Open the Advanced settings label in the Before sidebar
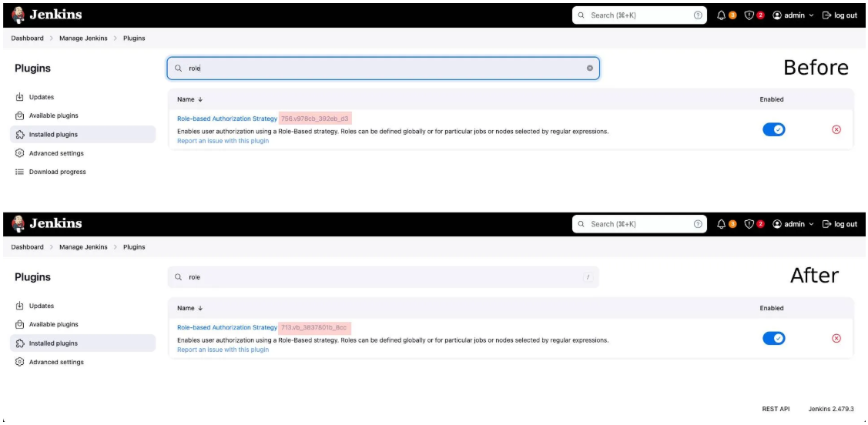The width and height of the screenshot is (868, 425). point(56,153)
